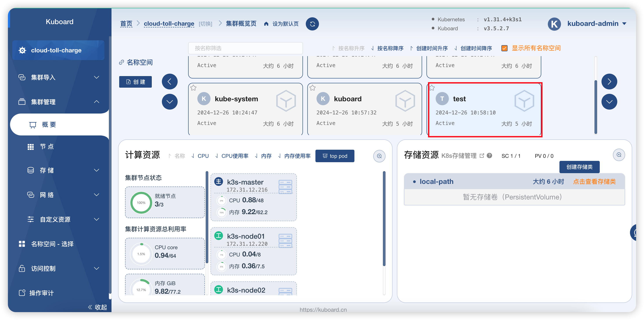Click the 创建存储类 button
The image size is (644, 320).
579,167
